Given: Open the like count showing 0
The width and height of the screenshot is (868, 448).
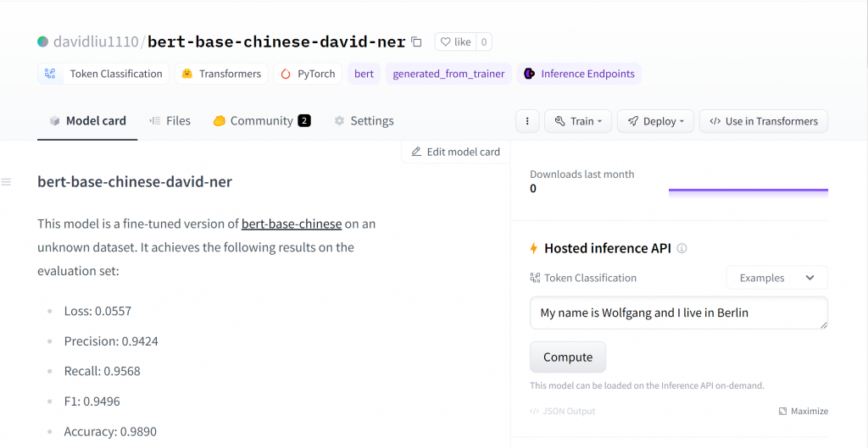Looking at the screenshot, I should pos(484,42).
